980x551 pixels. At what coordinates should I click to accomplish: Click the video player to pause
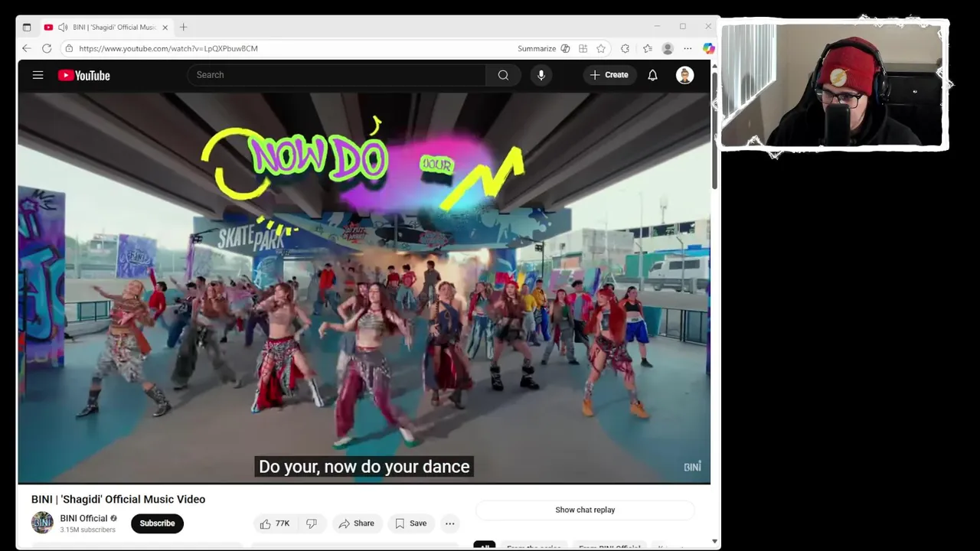pyautogui.click(x=364, y=288)
